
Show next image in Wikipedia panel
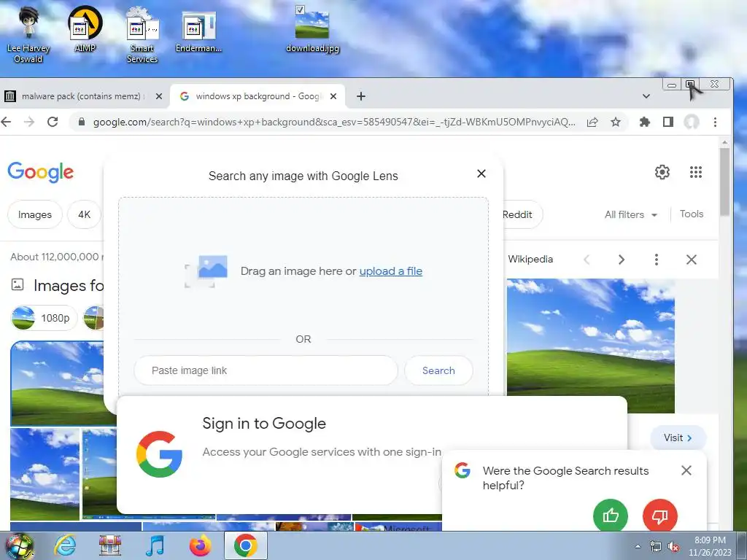point(622,260)
